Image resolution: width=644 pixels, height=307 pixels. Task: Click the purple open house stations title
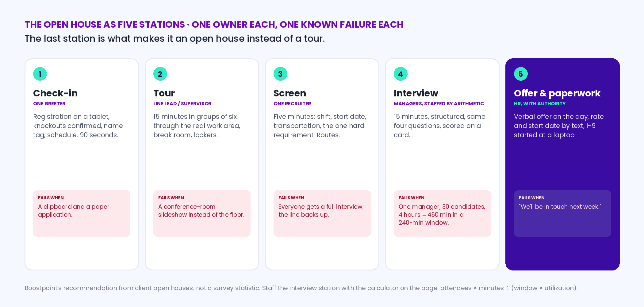tap(214, 25)
